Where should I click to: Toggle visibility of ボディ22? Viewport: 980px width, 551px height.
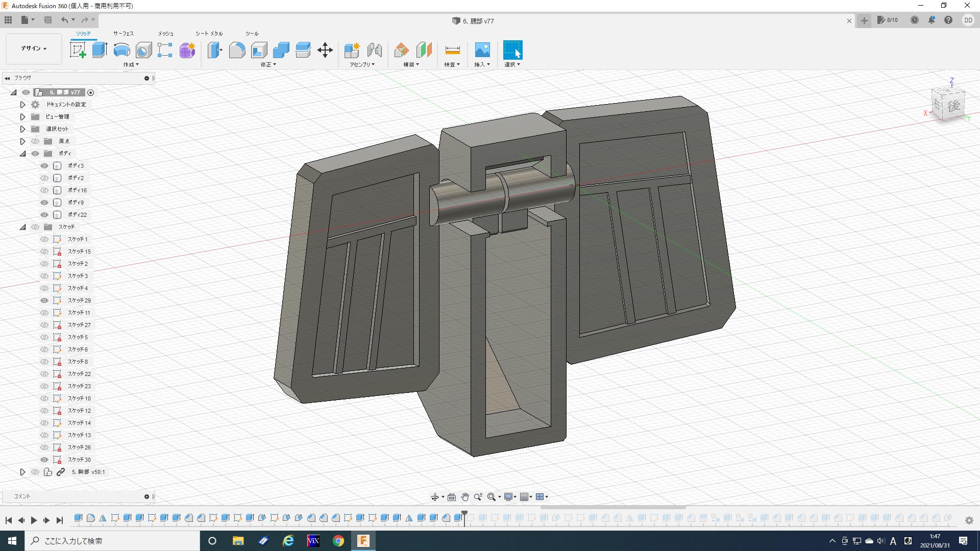tap(44, 215)
